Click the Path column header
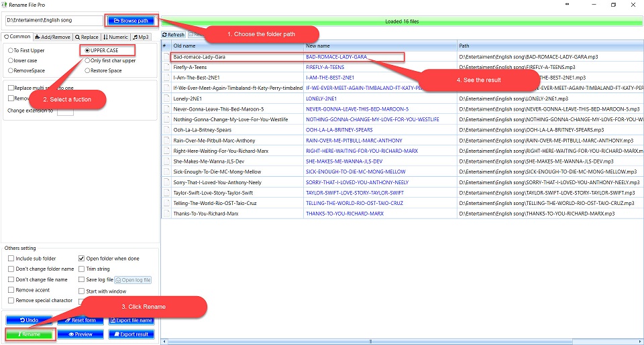644x345 pixels. click(550, 46)
